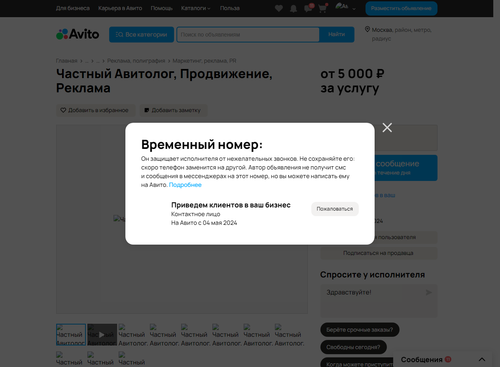Screen dimensions: 500x367
Task: Focus the Поиск по объявлениям field
Action: click(248, 34)
